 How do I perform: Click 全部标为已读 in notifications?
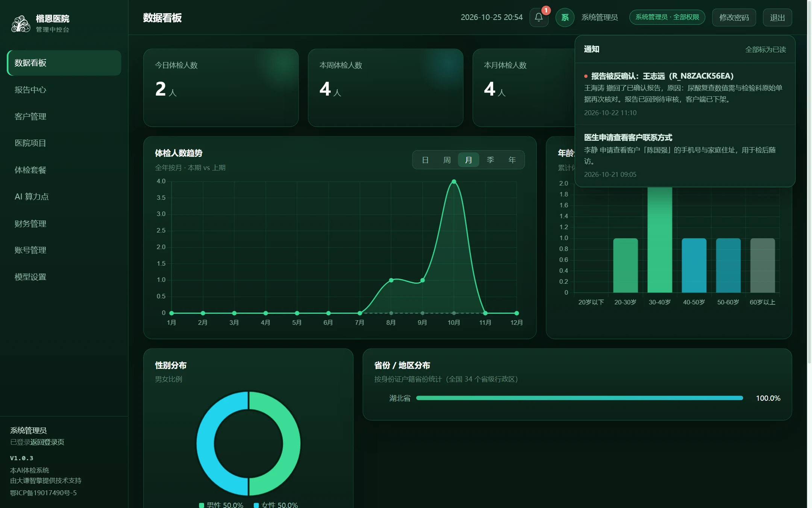[x=765, y=49]
